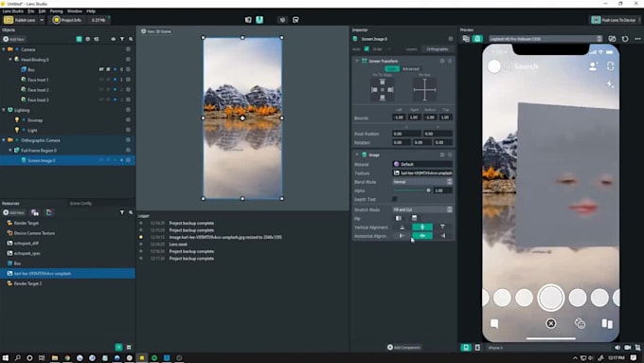Collapse the Image component section
Screen dimensions: 644x363
tap(356, 155)
